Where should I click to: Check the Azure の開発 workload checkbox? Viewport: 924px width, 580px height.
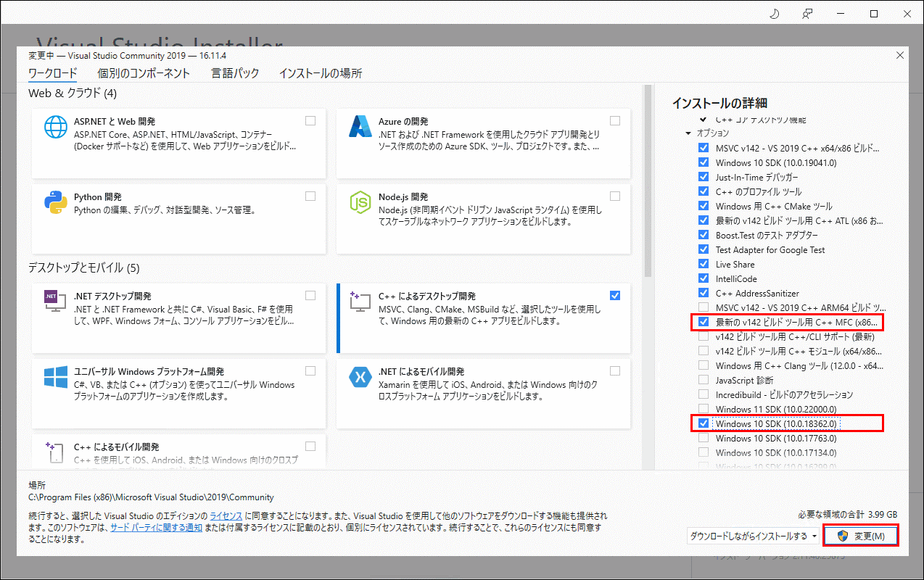tap(615, 121)
